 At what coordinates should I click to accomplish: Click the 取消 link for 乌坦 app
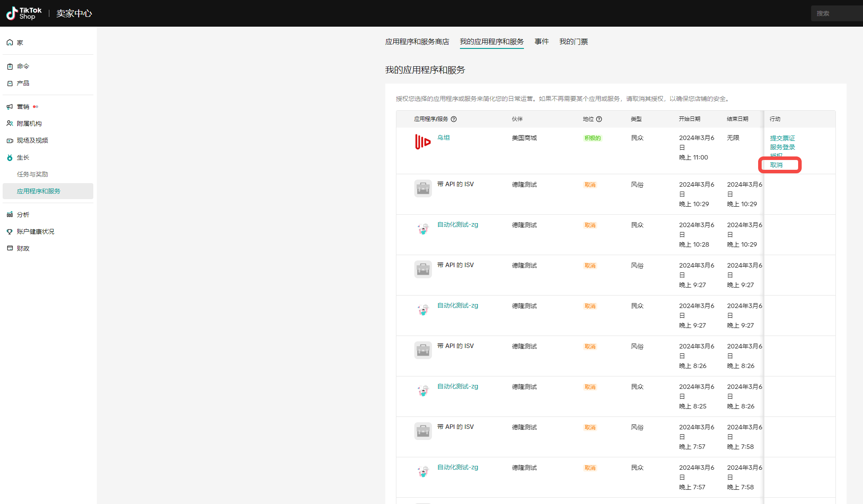[x=776, y=165]
